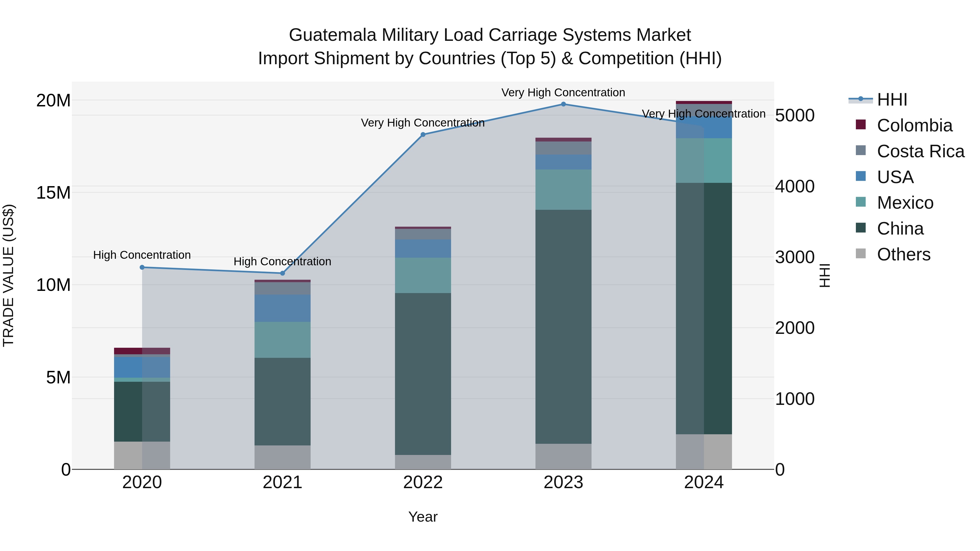Click the 2022 HHI data point marker
980x551 pixels.
[x=423, y=135]
